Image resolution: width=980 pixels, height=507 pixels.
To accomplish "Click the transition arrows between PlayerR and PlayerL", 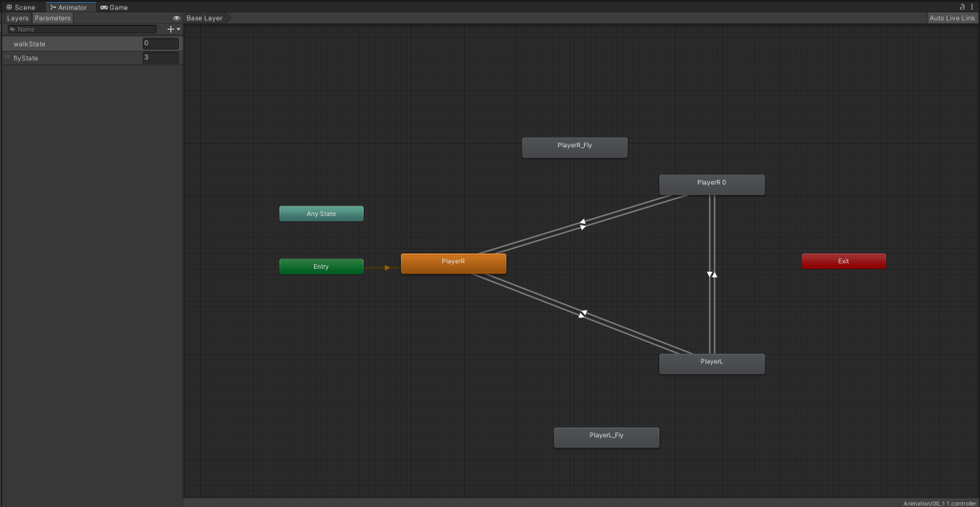I will click(582, 314).
